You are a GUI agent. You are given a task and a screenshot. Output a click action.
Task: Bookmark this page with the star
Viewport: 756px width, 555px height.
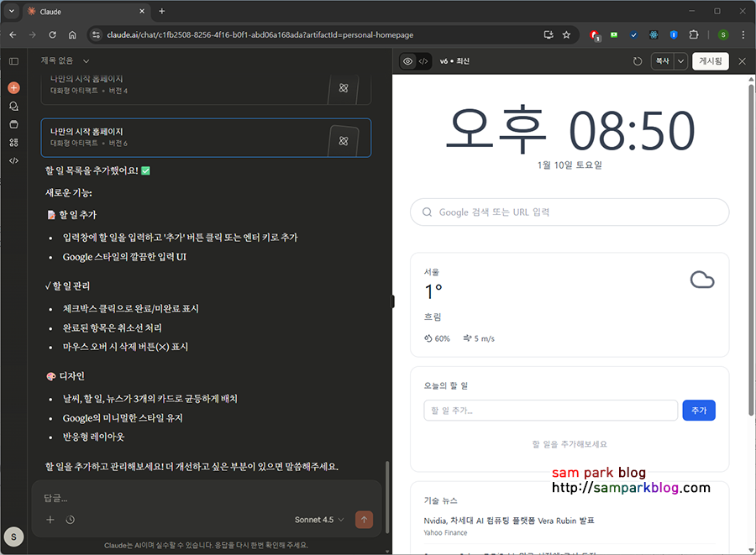pos(566,34)
